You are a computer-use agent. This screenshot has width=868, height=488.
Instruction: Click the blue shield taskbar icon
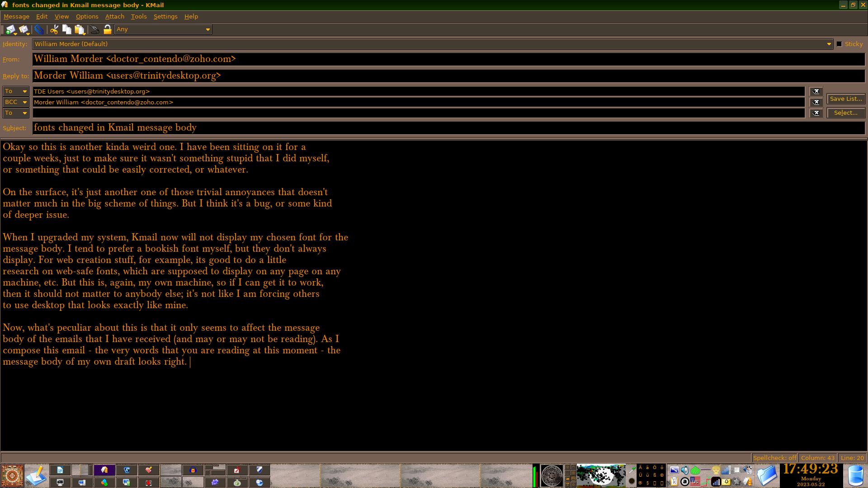pyautogui.click(x=259, y=470)
